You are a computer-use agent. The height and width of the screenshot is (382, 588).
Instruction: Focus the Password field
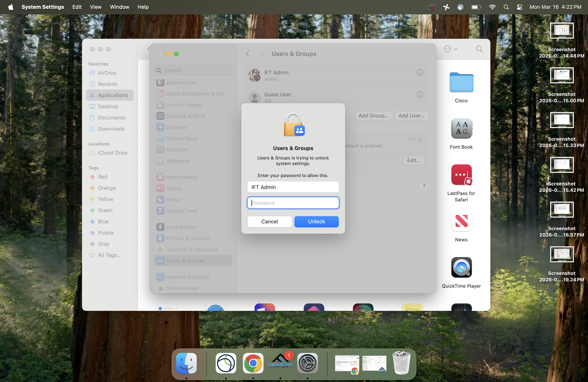pyautogui.click(x=293, y=203)
